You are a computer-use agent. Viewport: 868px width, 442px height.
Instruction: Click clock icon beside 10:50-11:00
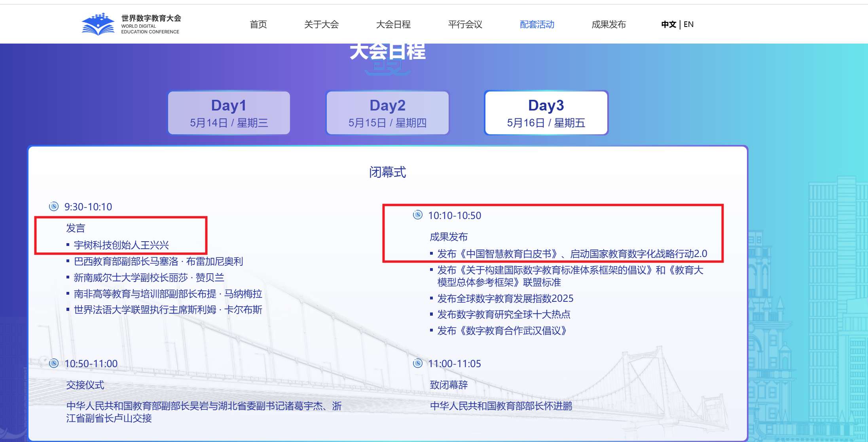pos(53,363)
